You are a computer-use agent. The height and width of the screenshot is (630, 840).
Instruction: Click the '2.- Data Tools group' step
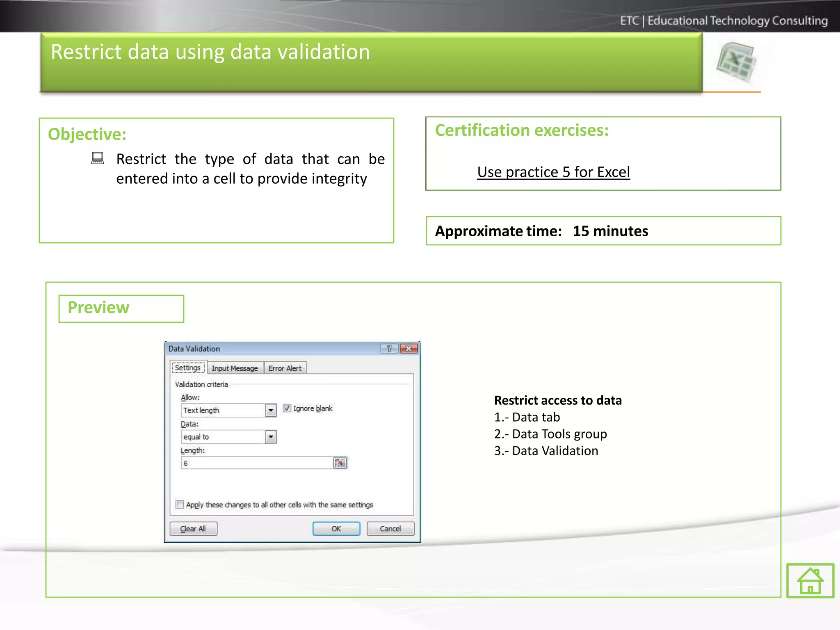pyautogui.click(x=550, y=434)
